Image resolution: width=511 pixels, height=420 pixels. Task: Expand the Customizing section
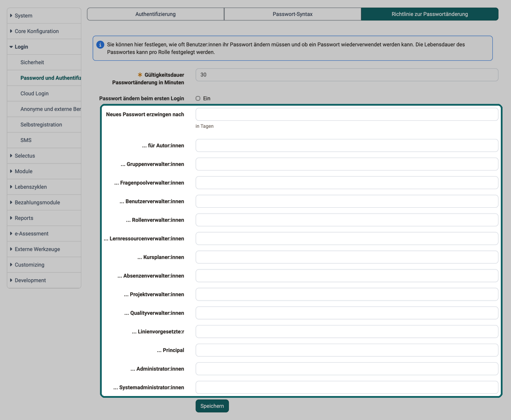pyautogui.click(x=44, y=265)
